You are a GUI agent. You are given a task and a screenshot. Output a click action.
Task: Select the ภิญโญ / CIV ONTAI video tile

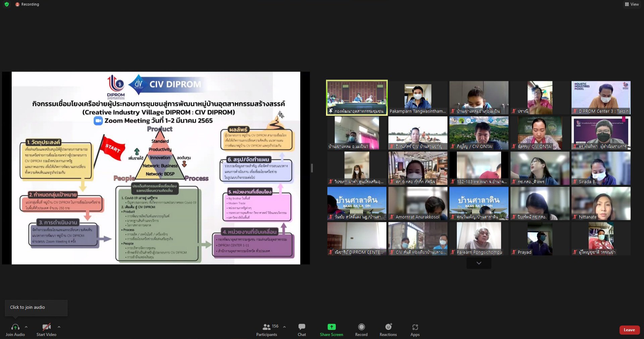[x=479, y=133]
